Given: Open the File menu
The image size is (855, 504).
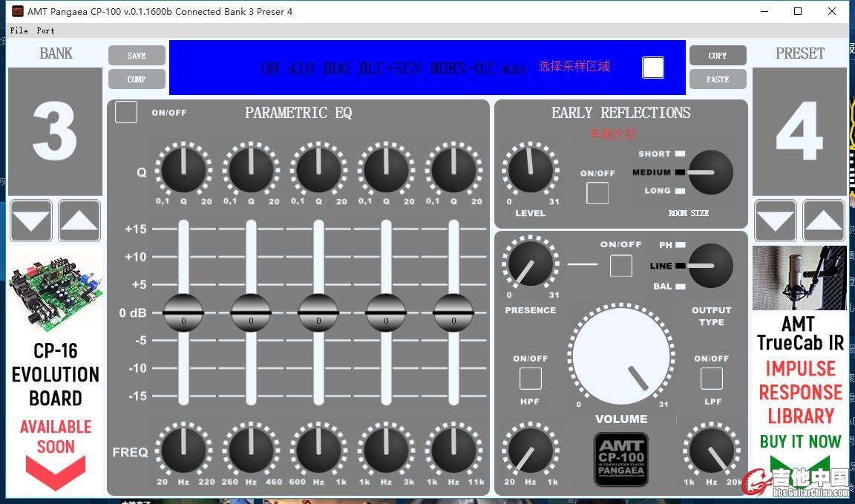Looking at the screenshot, I should pyautogui.click(x=19, y=30).
